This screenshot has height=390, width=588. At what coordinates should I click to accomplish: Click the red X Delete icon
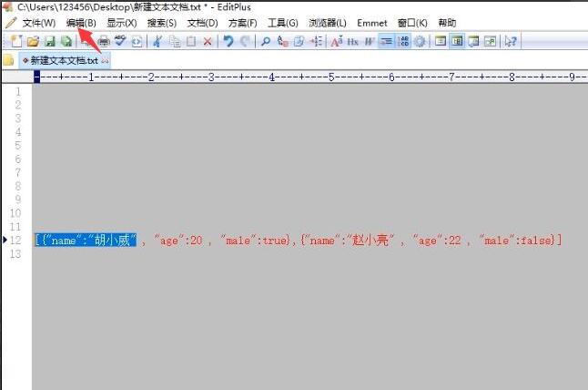point(208,41)
